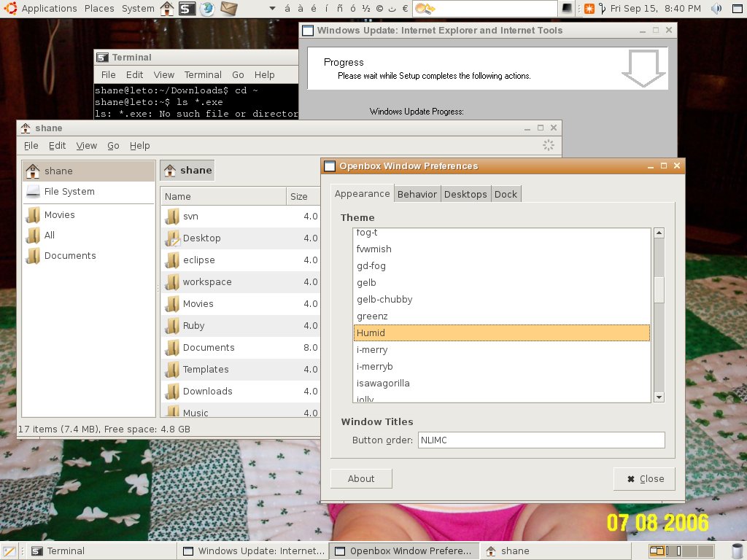Click the search magnifier icon in panel
The height and width of the screenshot is (560, 747).
pyautogui.click(x=425, y=9)
